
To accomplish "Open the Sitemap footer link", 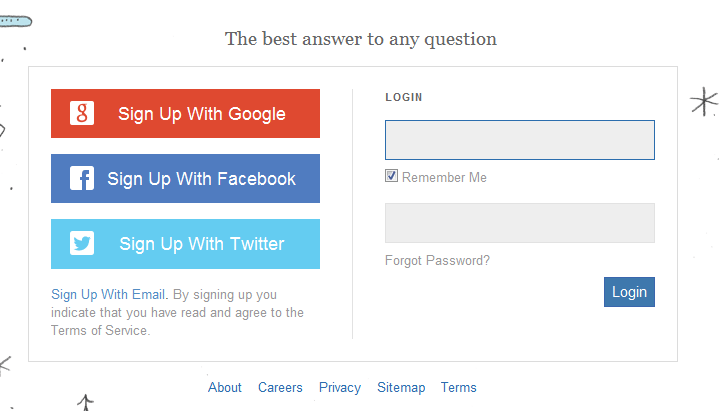I will (x=401, y=388).
